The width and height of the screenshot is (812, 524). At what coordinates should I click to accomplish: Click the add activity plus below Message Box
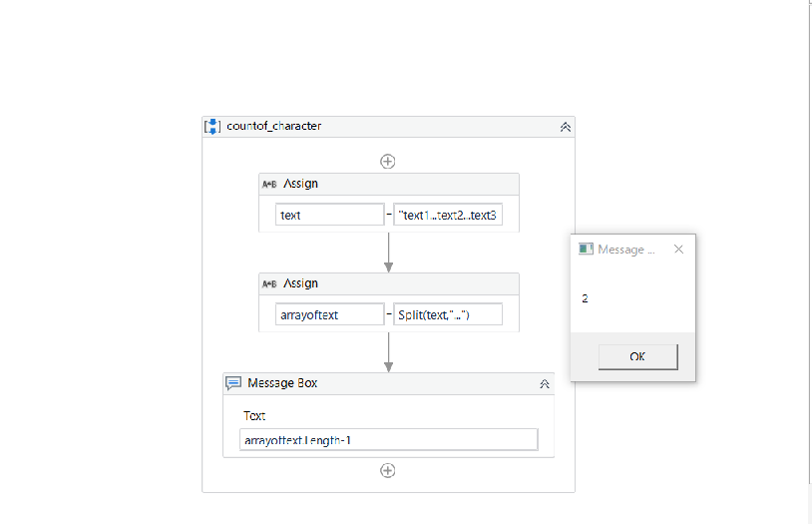388,470
